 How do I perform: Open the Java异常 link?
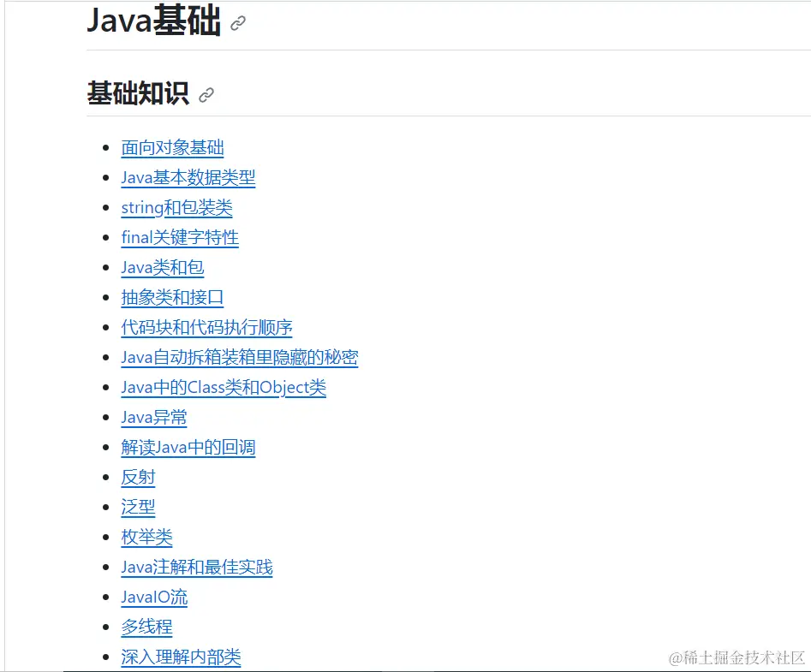[x=153, y=418]
